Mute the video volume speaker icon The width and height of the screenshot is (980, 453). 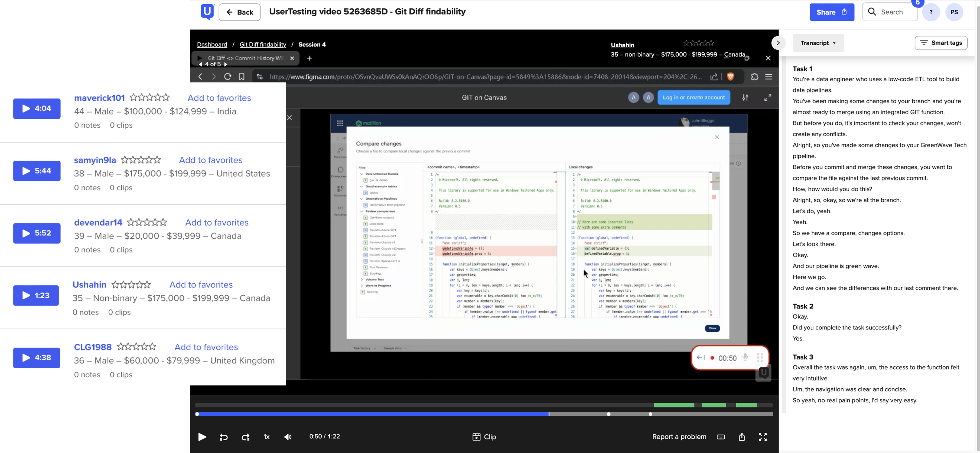point(288,437)
